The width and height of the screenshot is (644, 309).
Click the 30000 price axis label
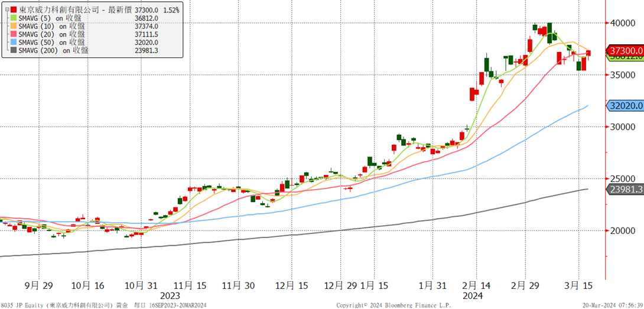point(624,127)
